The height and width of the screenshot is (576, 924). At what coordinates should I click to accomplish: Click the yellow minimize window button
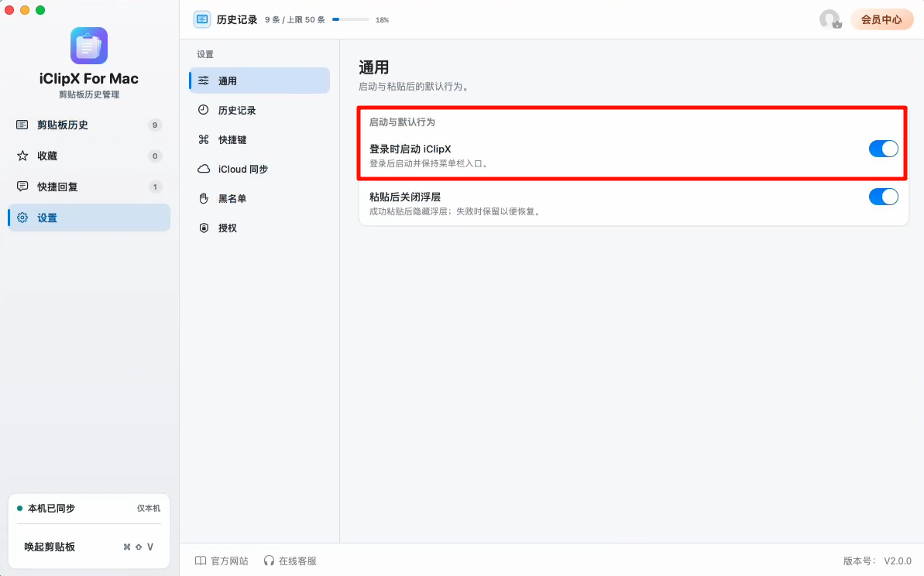[x=25, y=10]
